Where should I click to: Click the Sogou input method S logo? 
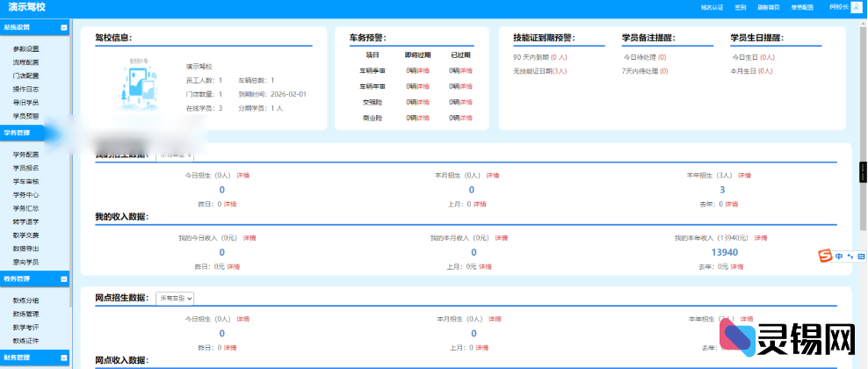point(825,257)
